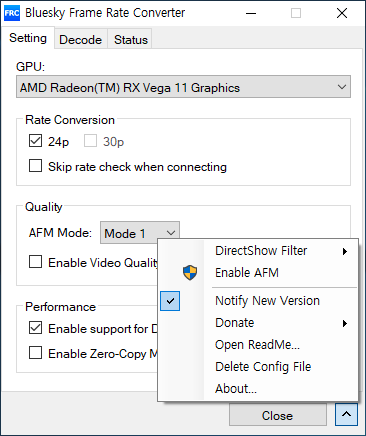
Task: Click the checkmark icon next to Notify New Version
Action: (x=170, y=301)
